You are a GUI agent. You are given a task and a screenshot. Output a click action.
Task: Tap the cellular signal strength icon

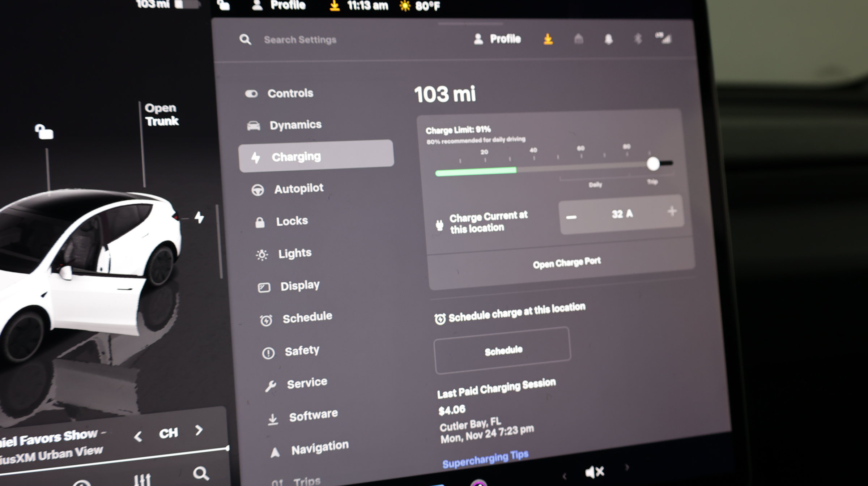tap(664, 38)
